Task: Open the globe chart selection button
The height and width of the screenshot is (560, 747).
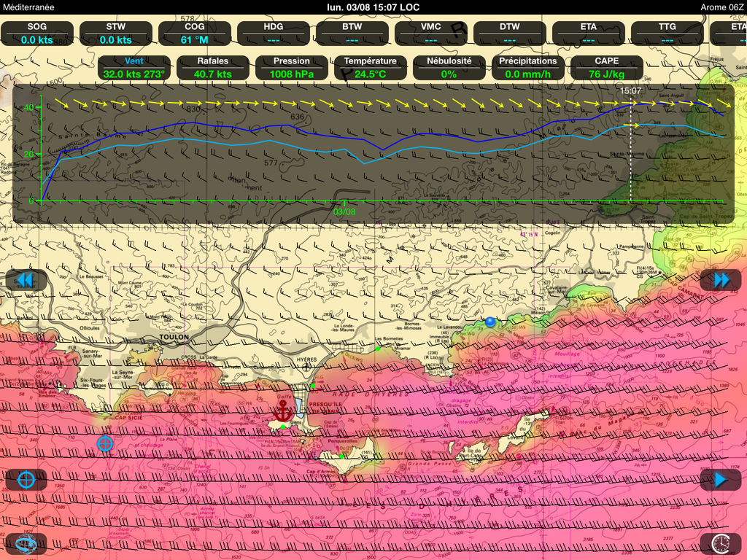Action: pyautogui.click(x=26, y=543)
